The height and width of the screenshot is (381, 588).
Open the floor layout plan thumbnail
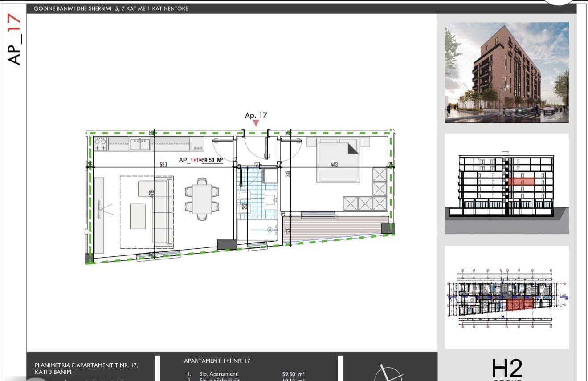507,297
